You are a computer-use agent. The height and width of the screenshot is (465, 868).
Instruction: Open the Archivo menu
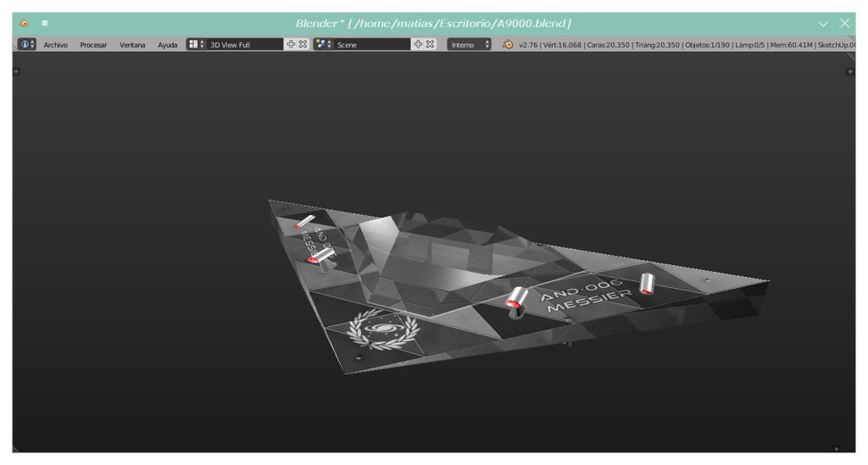[x=55, y=45]
